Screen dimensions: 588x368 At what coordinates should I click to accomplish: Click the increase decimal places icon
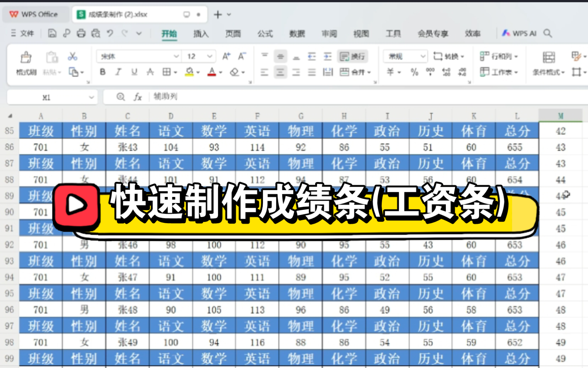click(446, 72)
